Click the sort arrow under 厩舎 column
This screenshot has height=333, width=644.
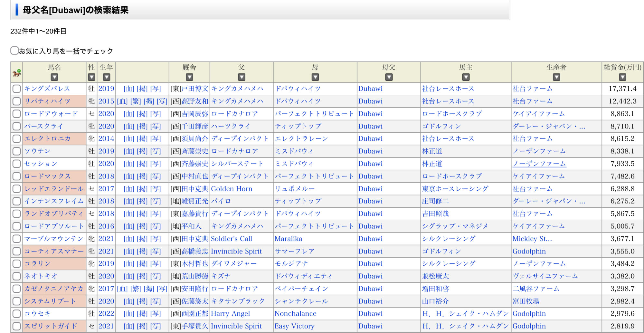coord(190,77)
